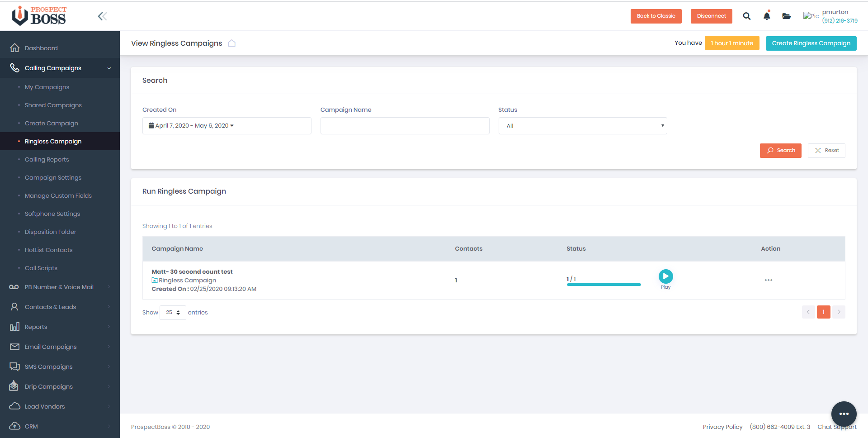Click the Ringless Campaign type icon in row
Viewport: 868px width, 438px height.
pyautogui.click(x=155, y=281)
